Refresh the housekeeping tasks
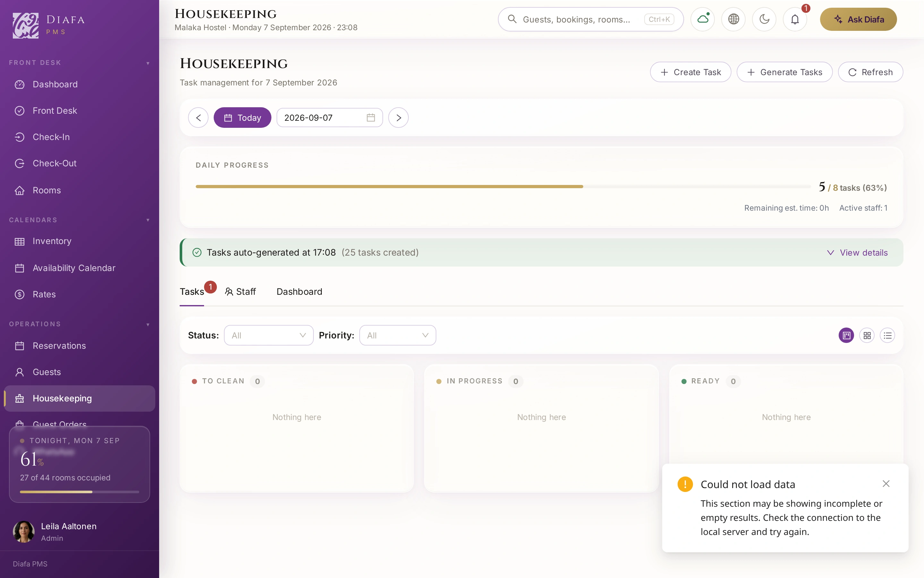Screen dimensions: 924x578 [870, 72]
